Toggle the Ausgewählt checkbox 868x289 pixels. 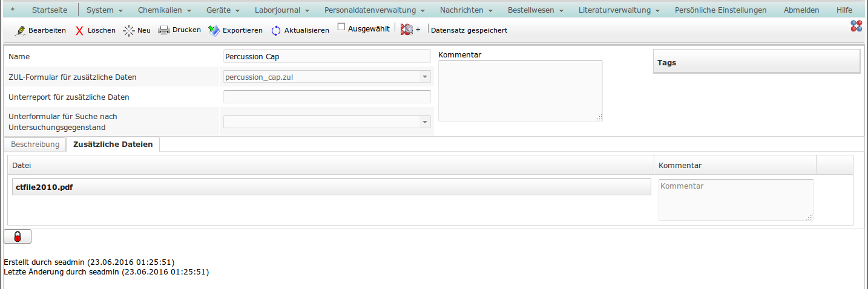[341, 27]
